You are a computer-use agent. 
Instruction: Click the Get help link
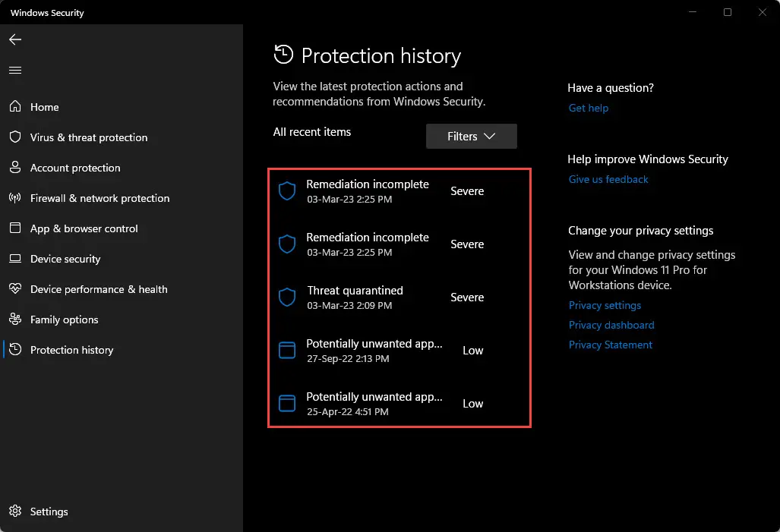(x=588, y=108)
